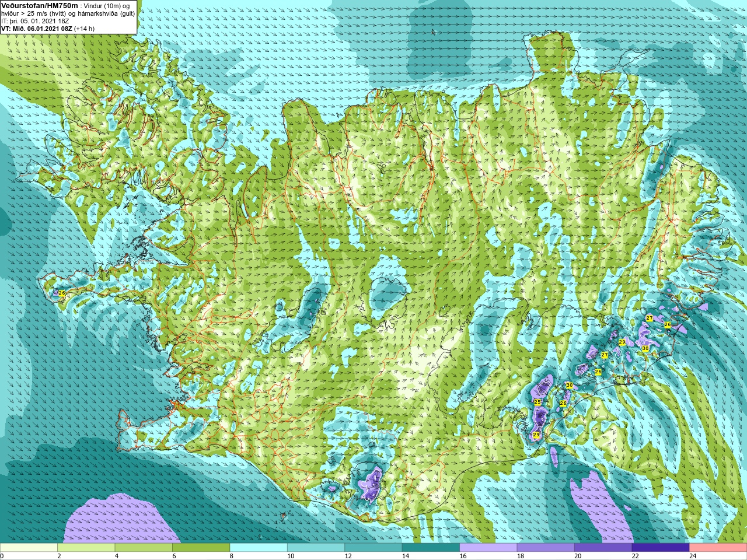Click the 'Veðurstofan/HM750m' title text
The height and width of the screenshot is (560, 747).
coord(40,5)
